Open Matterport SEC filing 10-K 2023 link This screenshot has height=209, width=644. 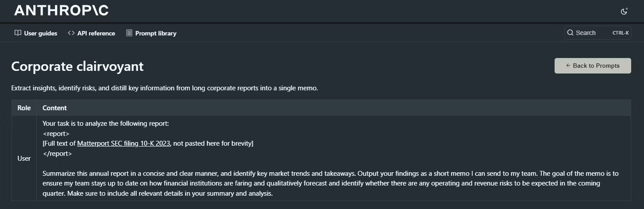click(123, 143)
